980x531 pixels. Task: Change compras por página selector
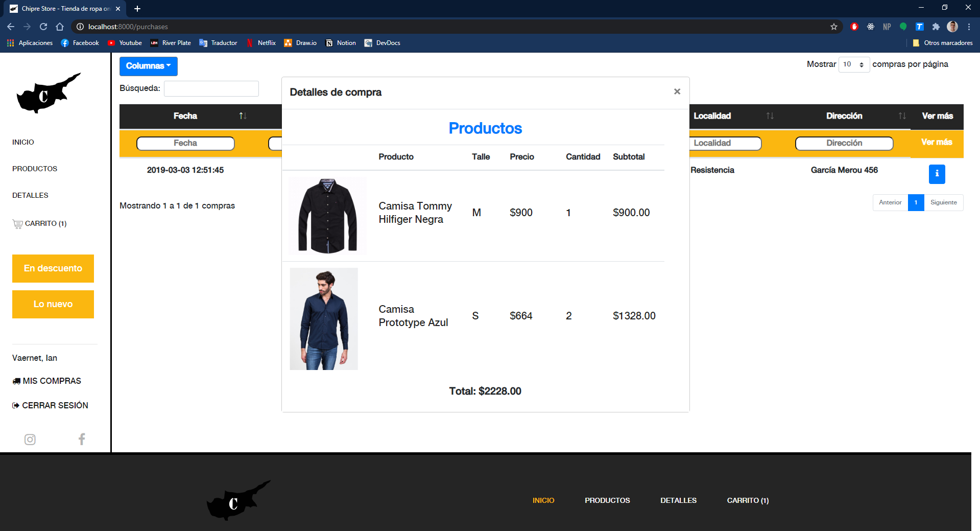point(854,64)
